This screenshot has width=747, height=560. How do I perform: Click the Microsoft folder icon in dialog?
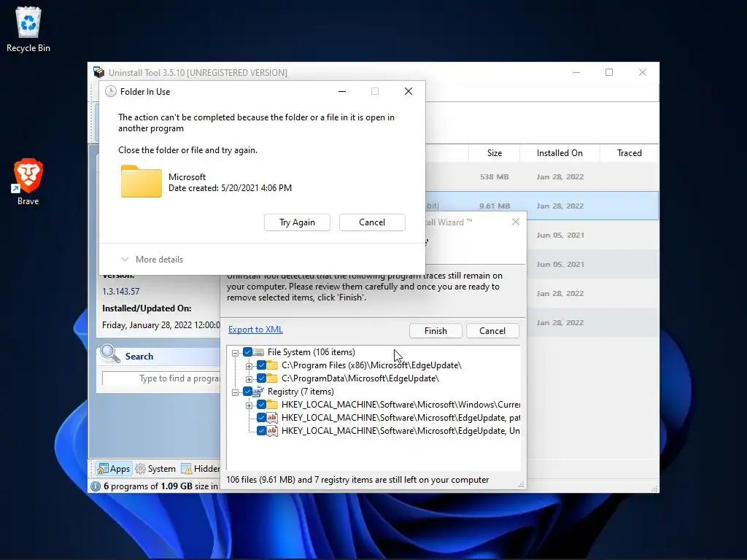click(x=142, y=182)
